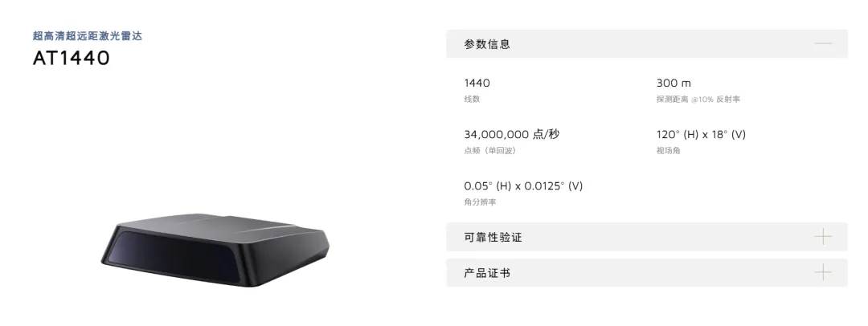Click the 300 m detection range value
The height and width of the screenshot is (326, 868).
tap(674, 83)
